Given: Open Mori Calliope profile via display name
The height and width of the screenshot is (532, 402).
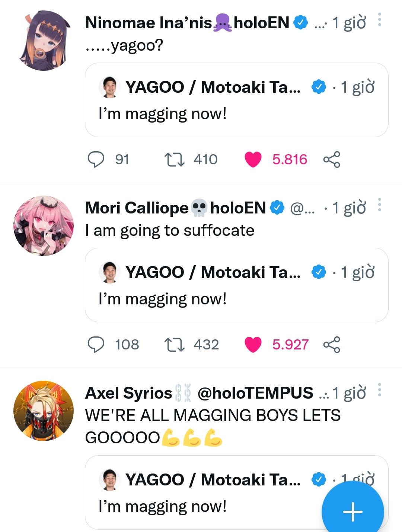Looking at the screenshot, I should click(x=137, y=208).
